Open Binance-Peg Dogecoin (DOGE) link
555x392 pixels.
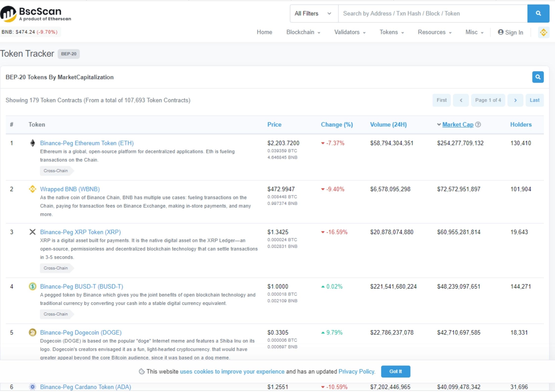(x=81, y=332)
